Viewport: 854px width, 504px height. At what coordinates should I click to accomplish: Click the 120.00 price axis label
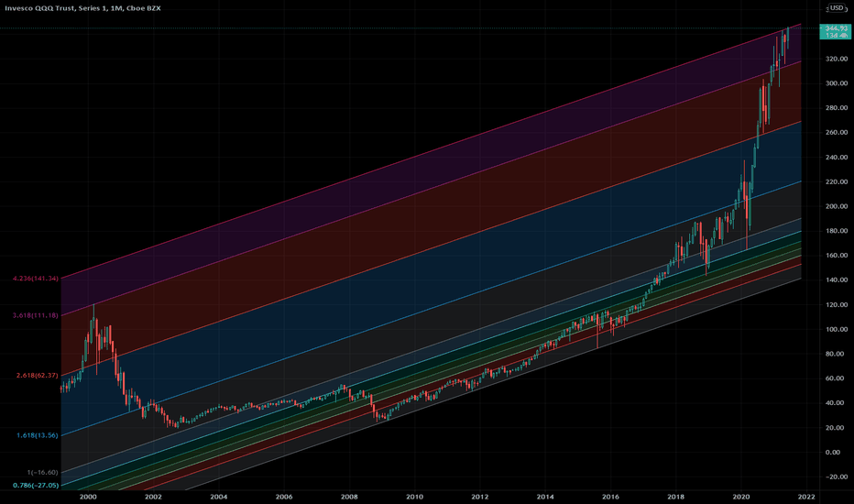(x=837, y=304)
